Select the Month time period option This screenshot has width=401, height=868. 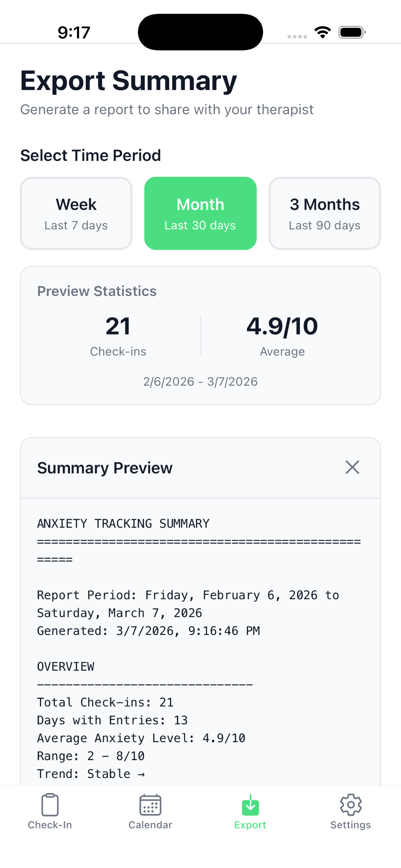point(200,213)
